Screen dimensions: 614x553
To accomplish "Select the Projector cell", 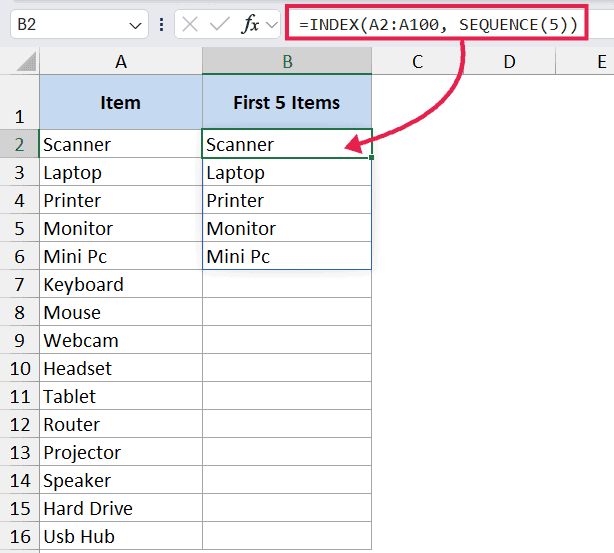I will [121, 452].
